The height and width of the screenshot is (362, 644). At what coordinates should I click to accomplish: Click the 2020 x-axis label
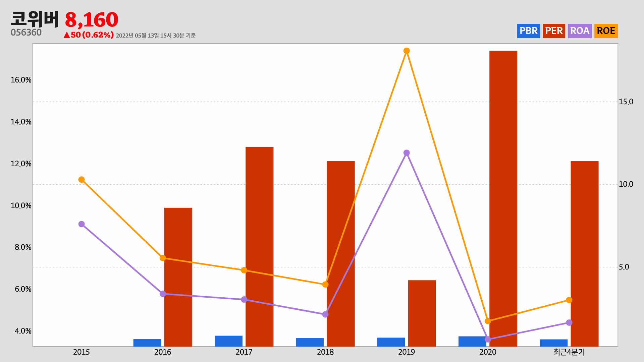click(488, 352)
